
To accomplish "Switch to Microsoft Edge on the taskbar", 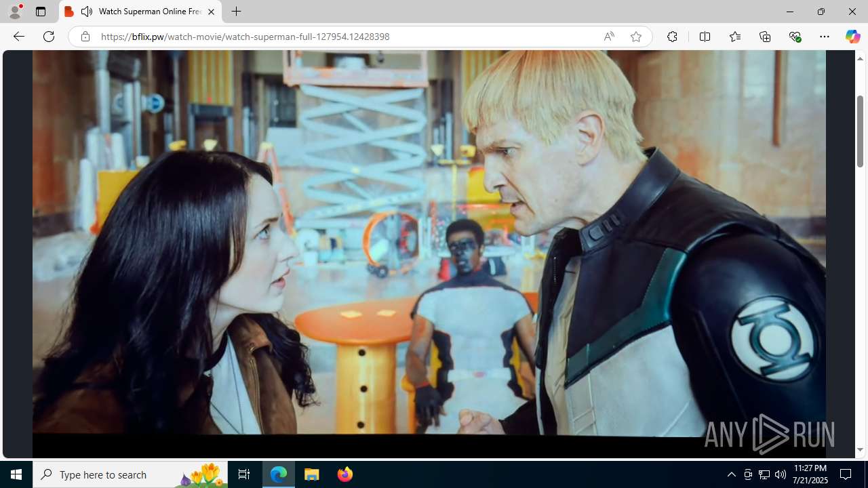I will pos(279,474).
